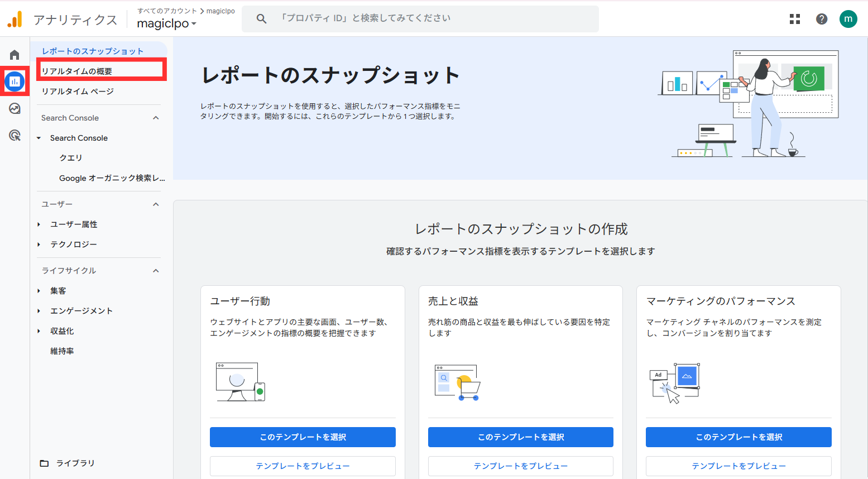Open the Advertising target icon
The width and height of the screenshot is (868, 479).
tap(15, 135)
